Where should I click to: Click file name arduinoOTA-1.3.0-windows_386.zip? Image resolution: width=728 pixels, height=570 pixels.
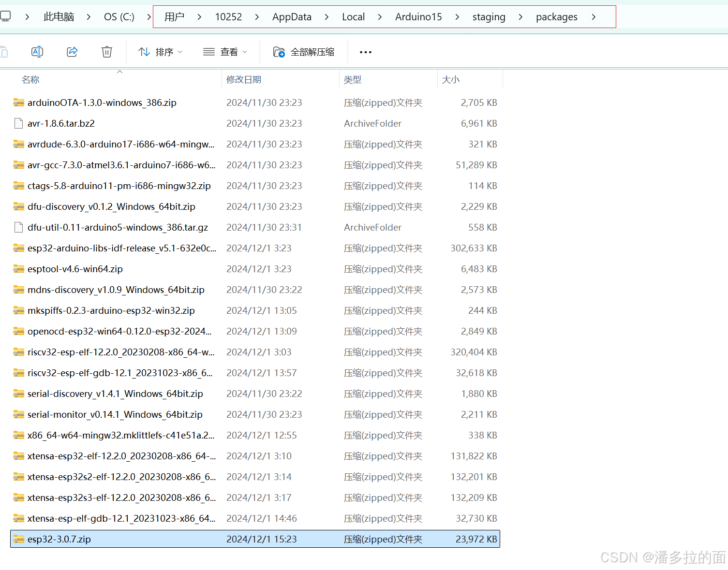point(102,102)
